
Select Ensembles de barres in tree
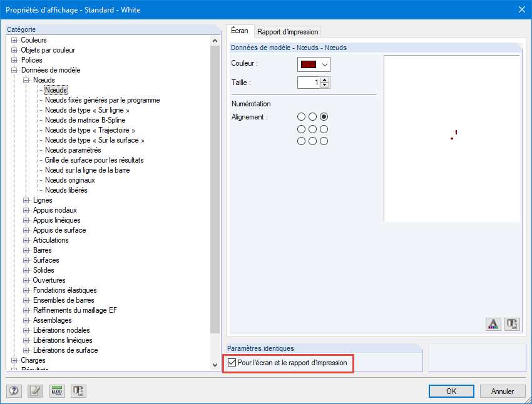[x=63, y=300]
